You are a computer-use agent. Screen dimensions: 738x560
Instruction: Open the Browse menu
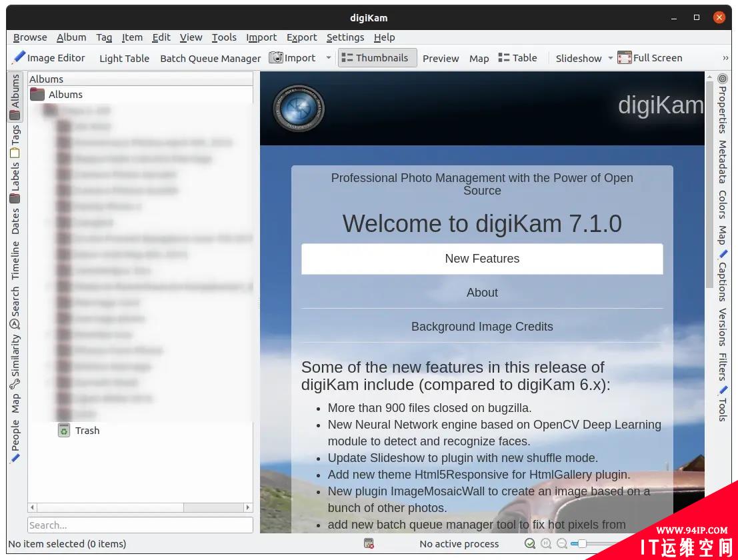click(x=30, y=37)
